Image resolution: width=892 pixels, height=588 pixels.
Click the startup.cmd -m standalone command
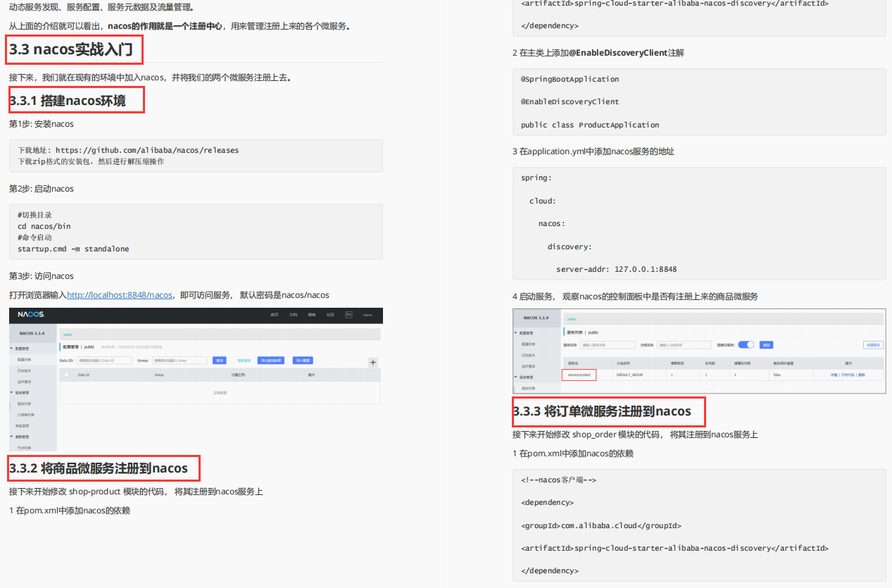click(73, 249)
